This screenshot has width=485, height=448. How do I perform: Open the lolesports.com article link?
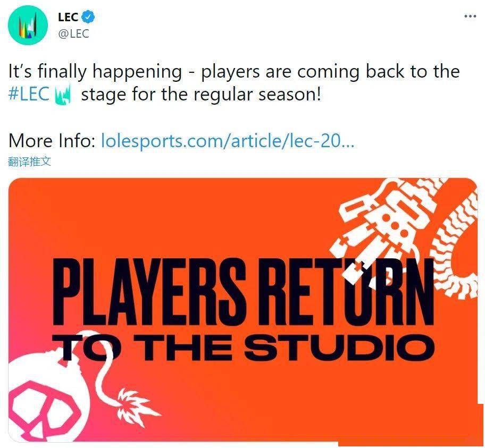pyautogui.click(x=228, y=141)
